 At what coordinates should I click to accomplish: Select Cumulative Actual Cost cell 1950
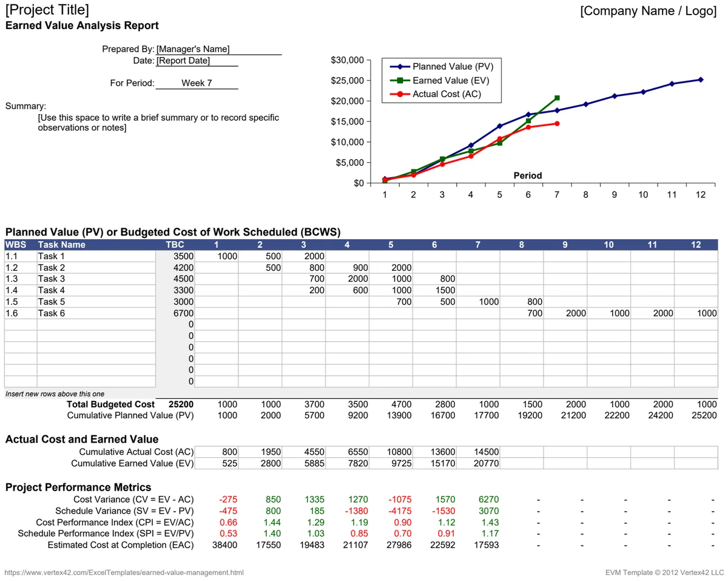(x=260, y=452)
